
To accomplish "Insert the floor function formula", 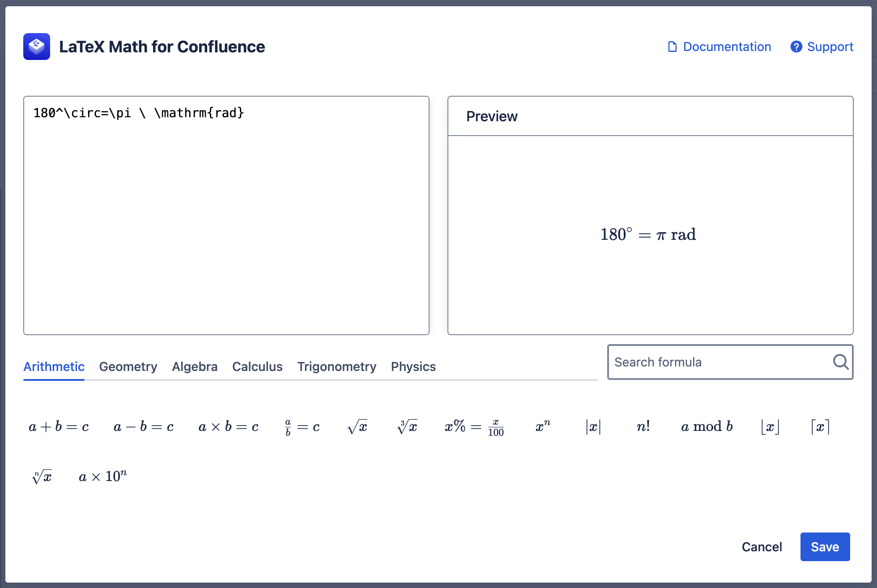I will coord(770,427).
